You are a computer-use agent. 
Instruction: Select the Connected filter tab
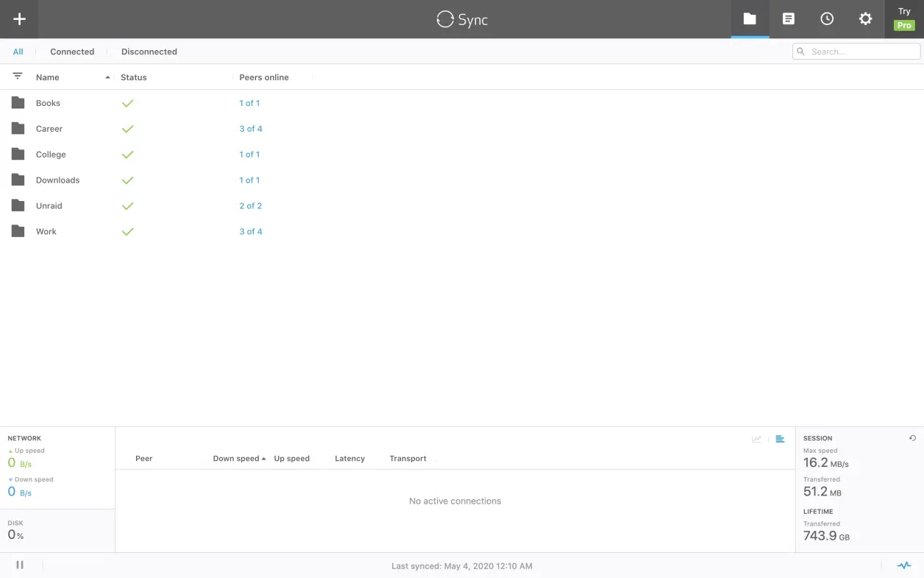pyautogui.click(x=72, y=52)
